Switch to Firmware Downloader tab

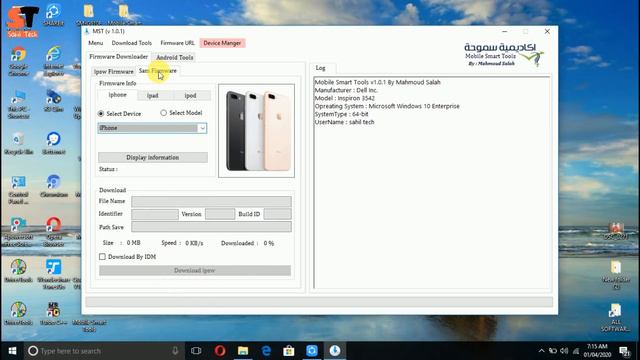[x=119, y=57]
